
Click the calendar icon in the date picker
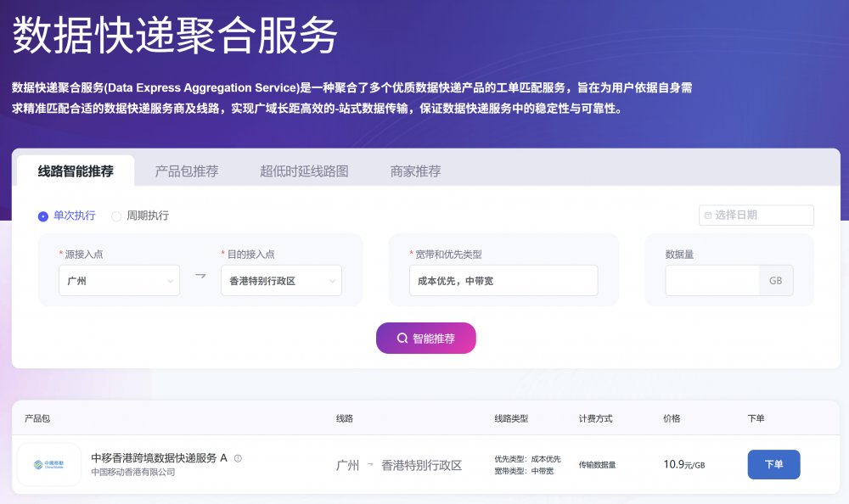(708, 216)
